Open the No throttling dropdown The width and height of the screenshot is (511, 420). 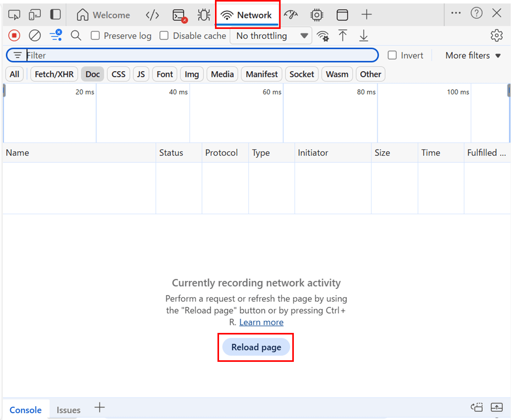point(271,36)
